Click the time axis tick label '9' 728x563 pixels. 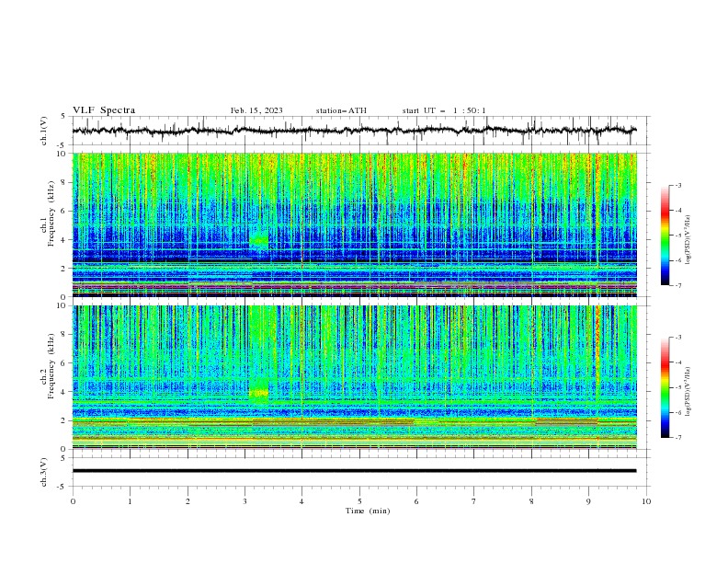click(x=588, y=501)
